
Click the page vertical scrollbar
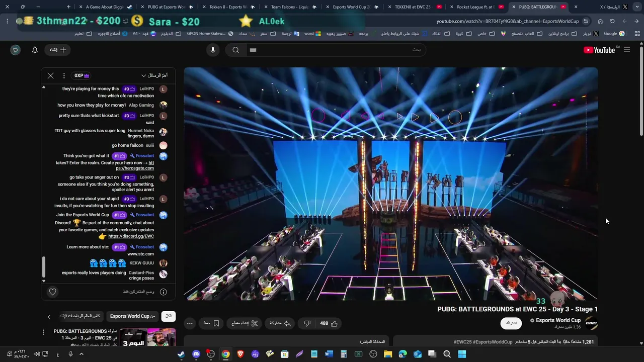coord(641,90)
